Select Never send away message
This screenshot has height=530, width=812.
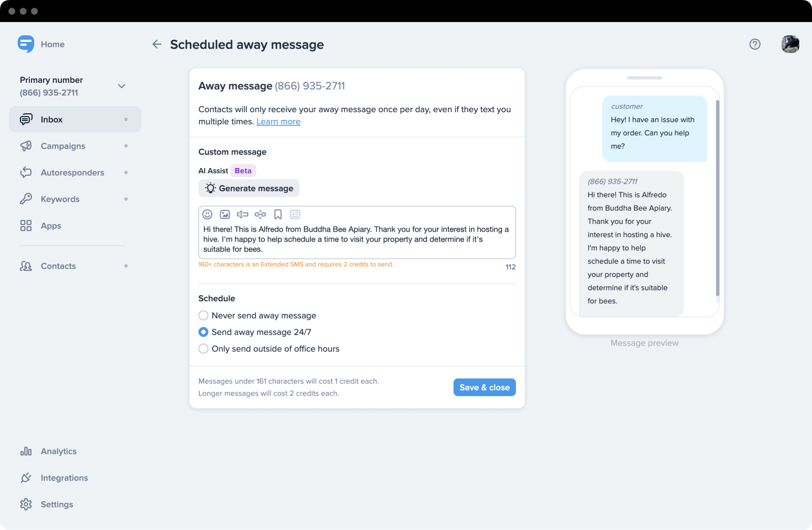[203, 315]
